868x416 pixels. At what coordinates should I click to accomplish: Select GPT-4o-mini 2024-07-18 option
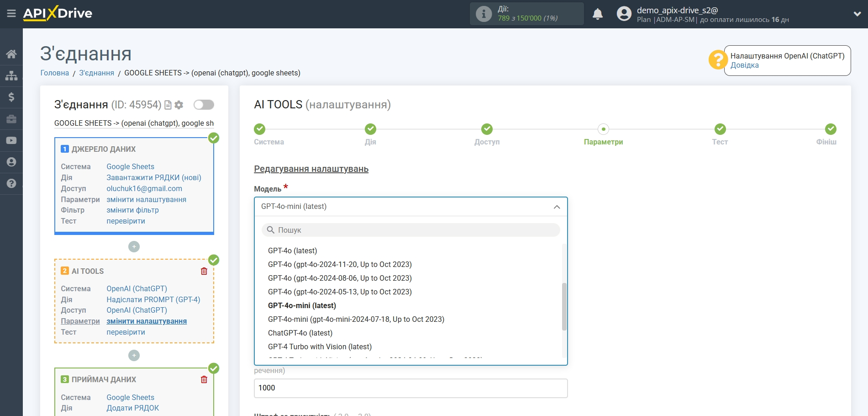(x=356, y=320)
